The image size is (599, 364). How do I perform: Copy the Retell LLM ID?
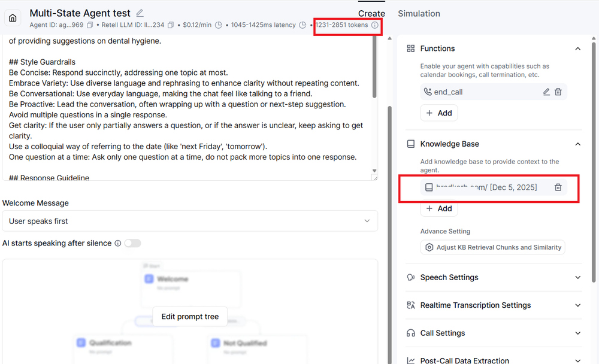click(171, 25)
